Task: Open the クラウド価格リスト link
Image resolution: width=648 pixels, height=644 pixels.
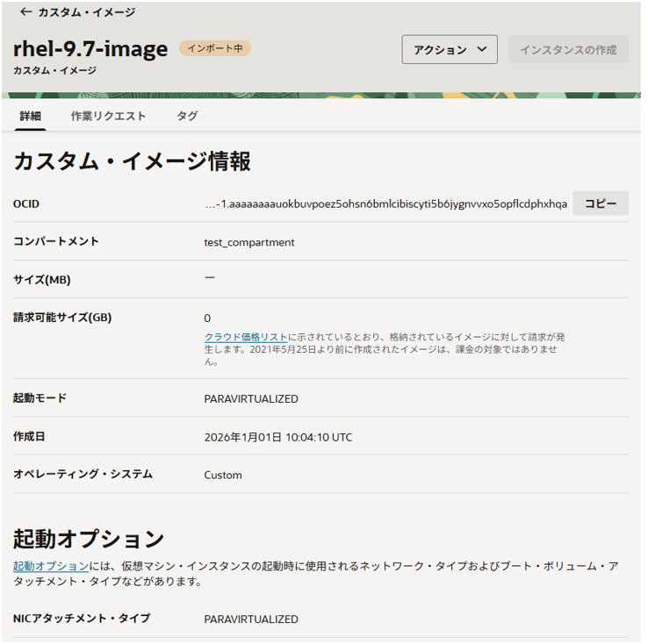Action: point(246,337)
